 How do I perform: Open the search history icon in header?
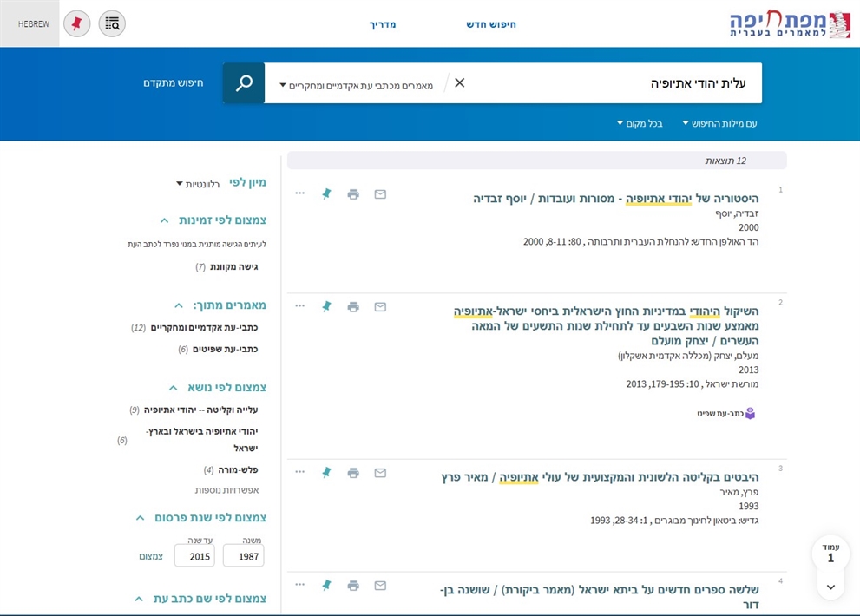(112, 23)
